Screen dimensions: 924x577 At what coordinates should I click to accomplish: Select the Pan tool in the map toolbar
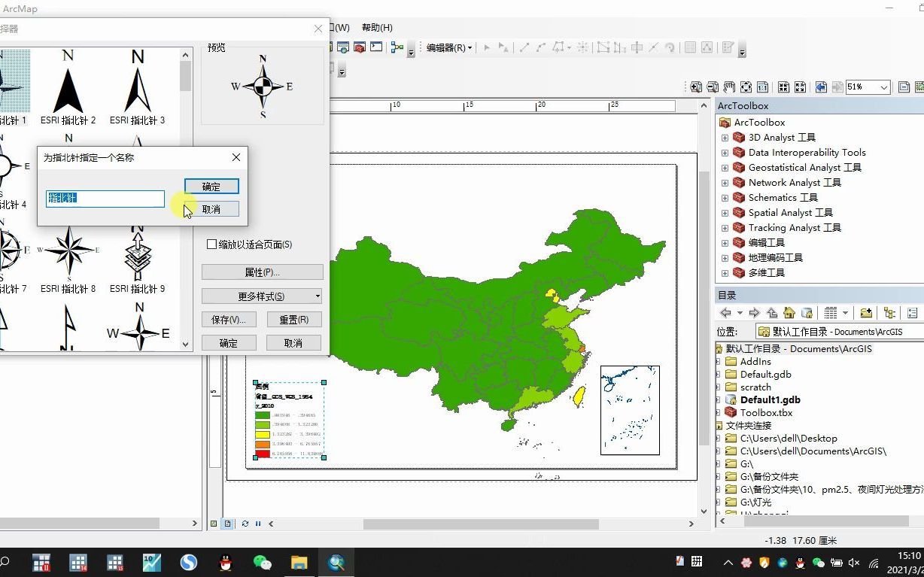coord(728,87)
